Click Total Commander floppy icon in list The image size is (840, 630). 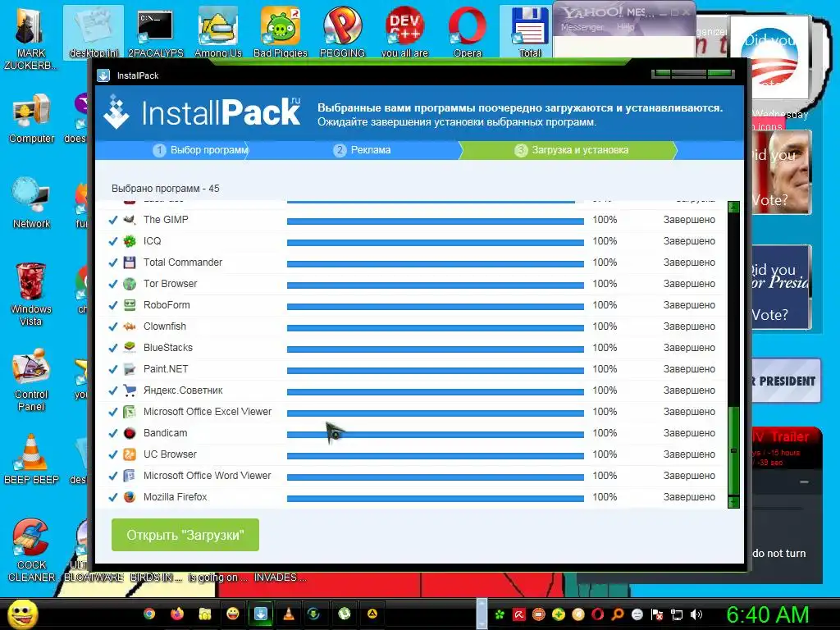click(129, 262)
